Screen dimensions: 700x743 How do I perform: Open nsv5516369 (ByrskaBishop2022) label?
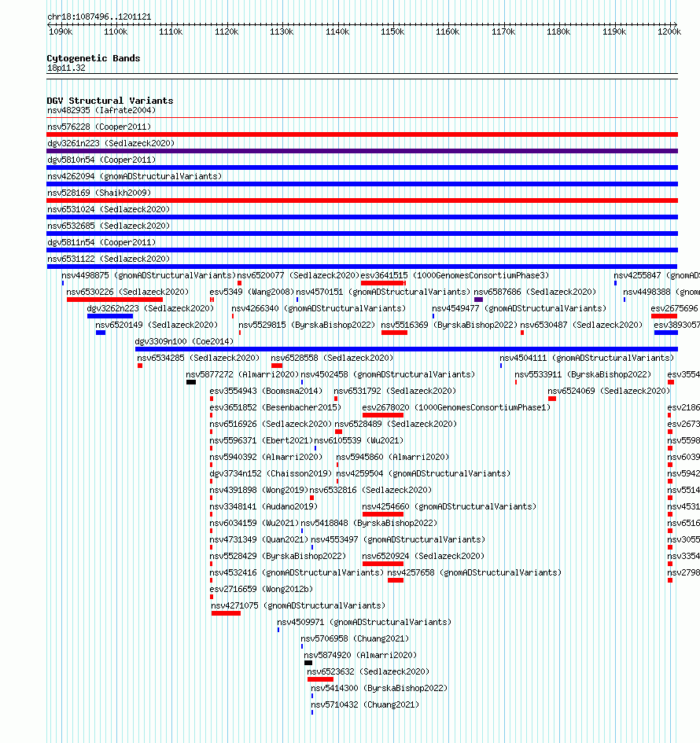click(x=449, y=325)
